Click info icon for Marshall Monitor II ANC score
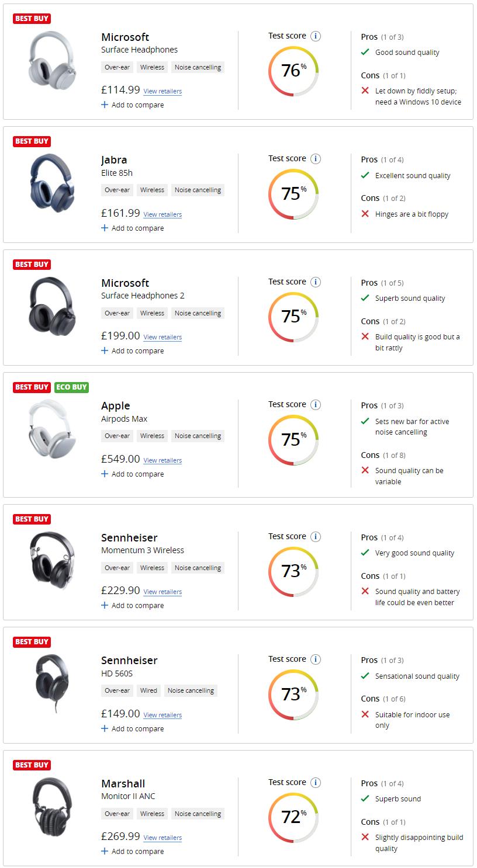 pos(316,783)
